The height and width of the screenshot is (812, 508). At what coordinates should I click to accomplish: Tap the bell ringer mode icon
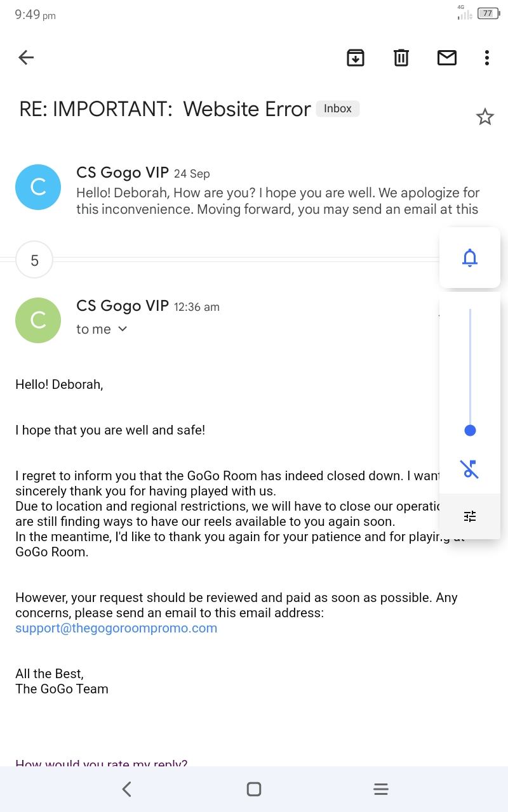click(x=470, y=258)
